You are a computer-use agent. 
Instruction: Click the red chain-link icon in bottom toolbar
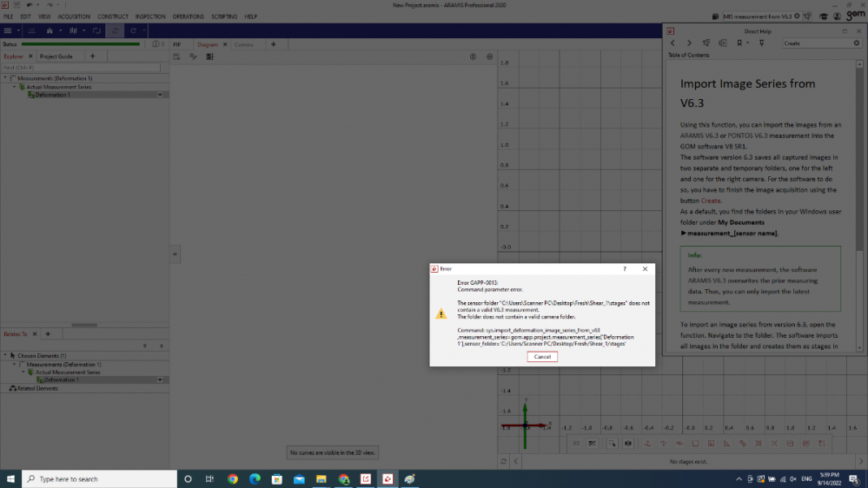coord(742,444)
